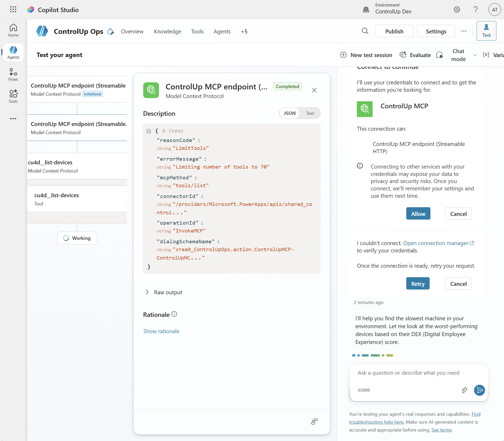The width and height of the screenshot is (504, 441).
Task: Click the "LimitTools" reasonCode value
Action: coord(191,148)
